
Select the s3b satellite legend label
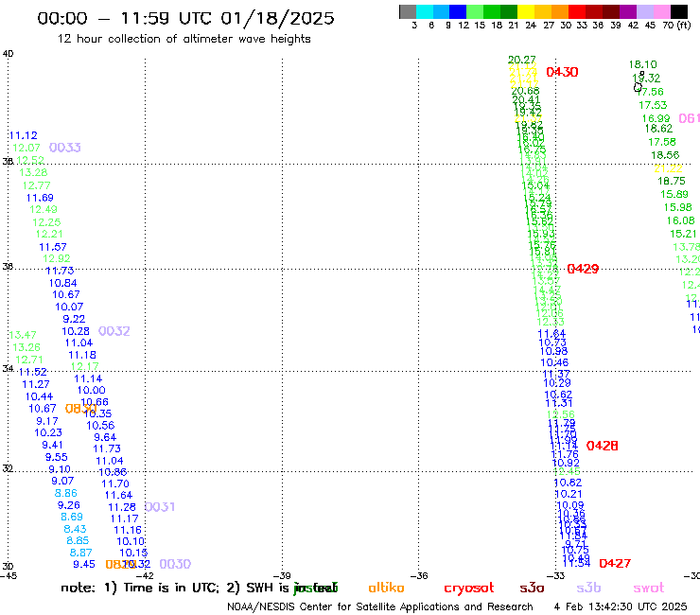coord(588,588)
